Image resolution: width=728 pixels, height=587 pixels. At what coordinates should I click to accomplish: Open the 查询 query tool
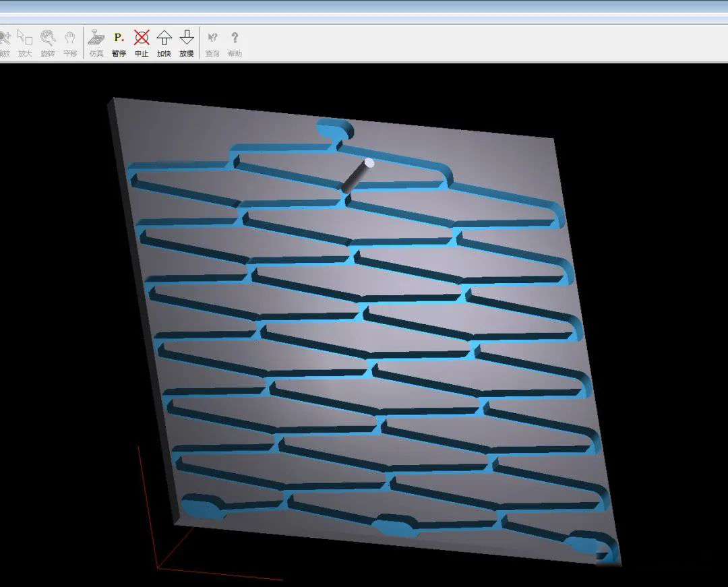pos(212,42)
